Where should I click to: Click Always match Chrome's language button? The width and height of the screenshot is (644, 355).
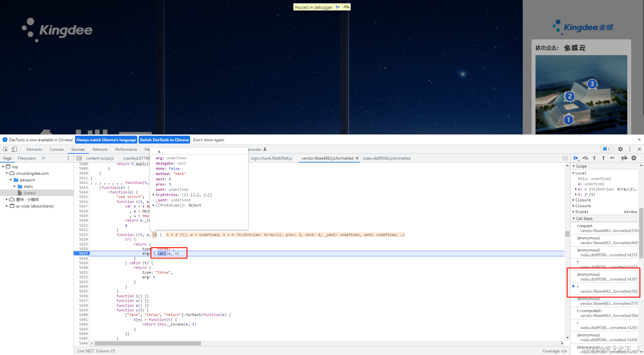point(106,140)
